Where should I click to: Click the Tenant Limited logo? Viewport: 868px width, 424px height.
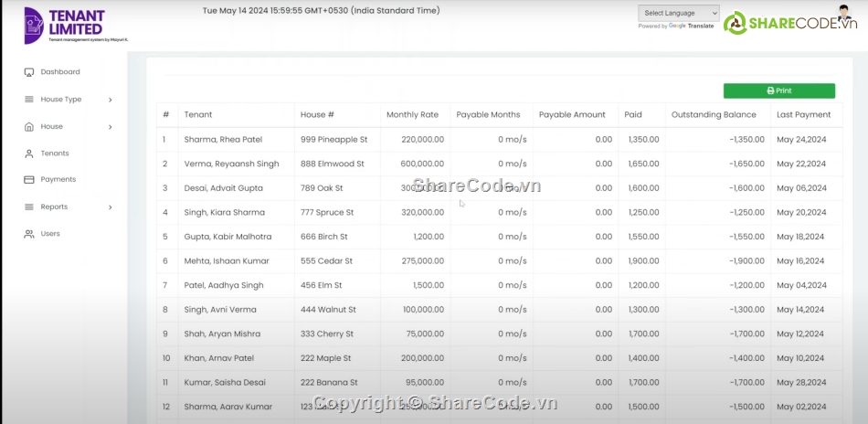click(x=76, y=26)
